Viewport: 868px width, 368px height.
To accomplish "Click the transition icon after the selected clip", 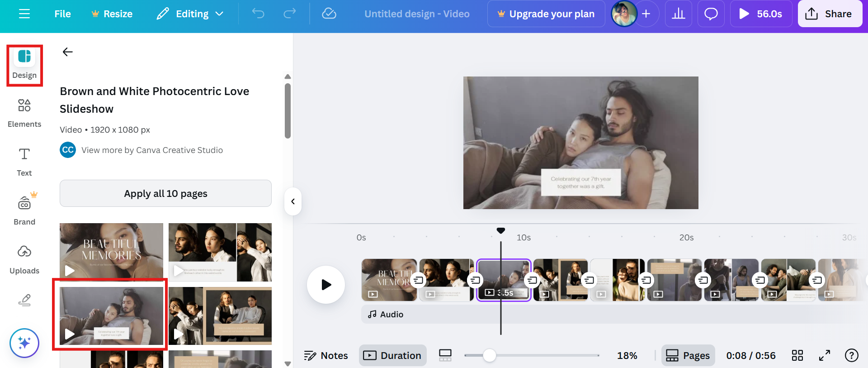I will pos(532,281).
